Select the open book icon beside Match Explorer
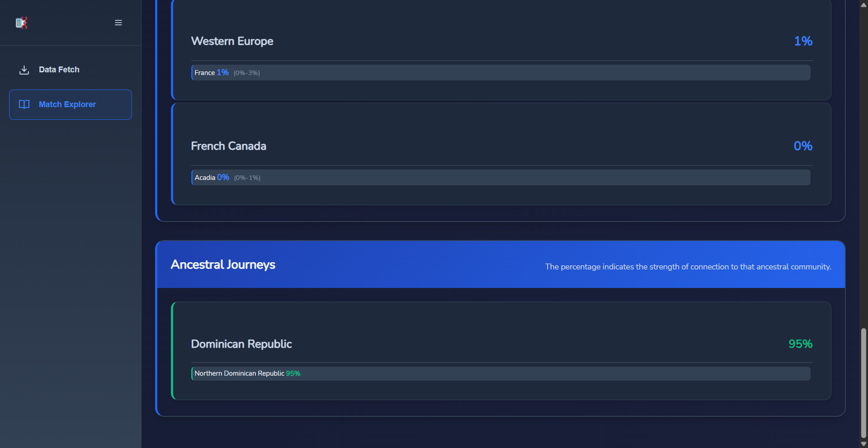 click(x=24, y=104)
